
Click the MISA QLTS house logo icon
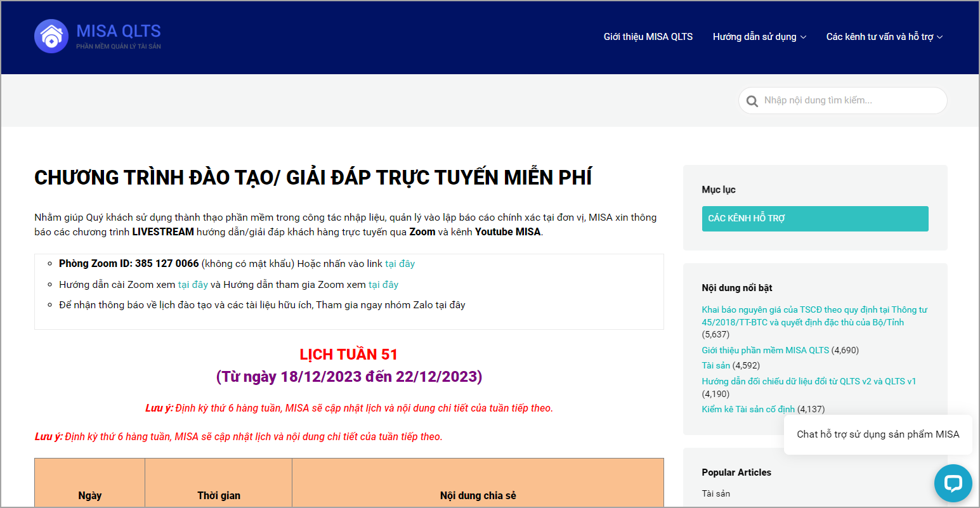point(51,36)
